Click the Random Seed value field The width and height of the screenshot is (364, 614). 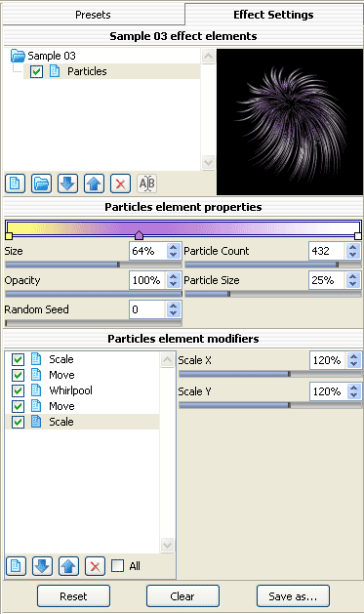click(x=148, y=309)
